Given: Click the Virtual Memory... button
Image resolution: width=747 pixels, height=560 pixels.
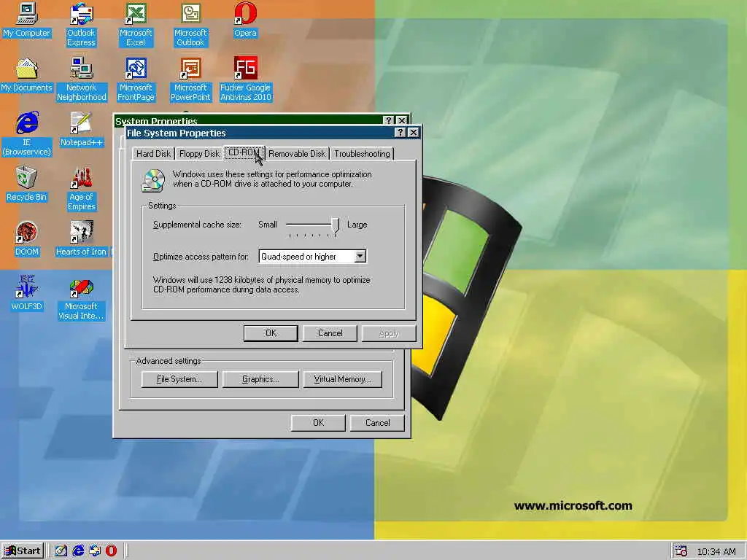Looking at the screenshot, I should tap(343, 379).
